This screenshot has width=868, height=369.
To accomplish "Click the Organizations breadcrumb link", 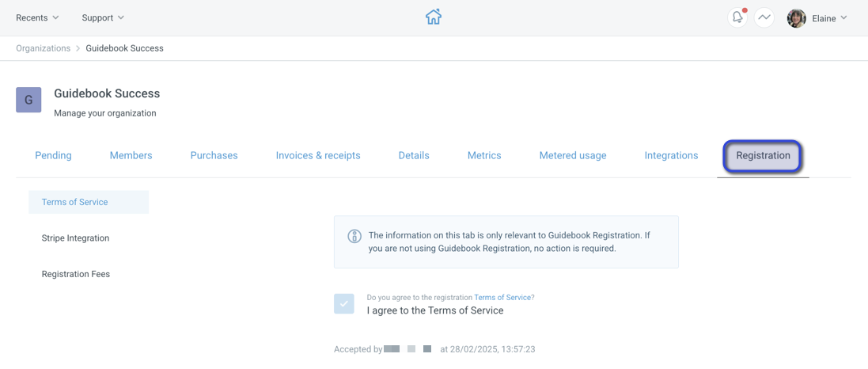I will click(44, 48).
